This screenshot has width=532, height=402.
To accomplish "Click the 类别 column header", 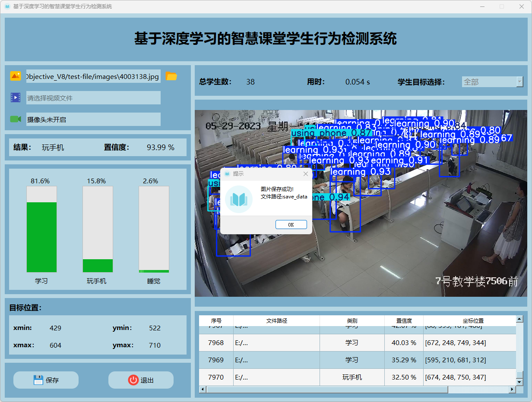I will [x=352, y=321].
